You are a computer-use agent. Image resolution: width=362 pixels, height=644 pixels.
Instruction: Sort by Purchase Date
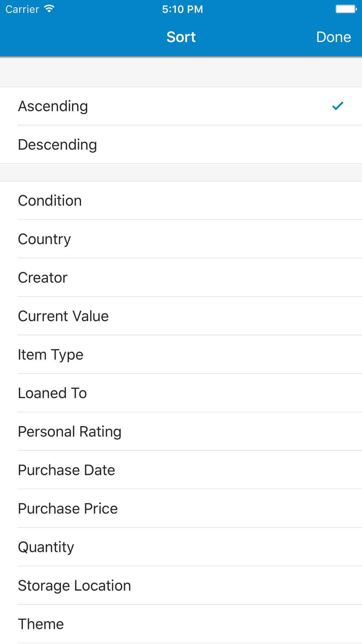181,470
